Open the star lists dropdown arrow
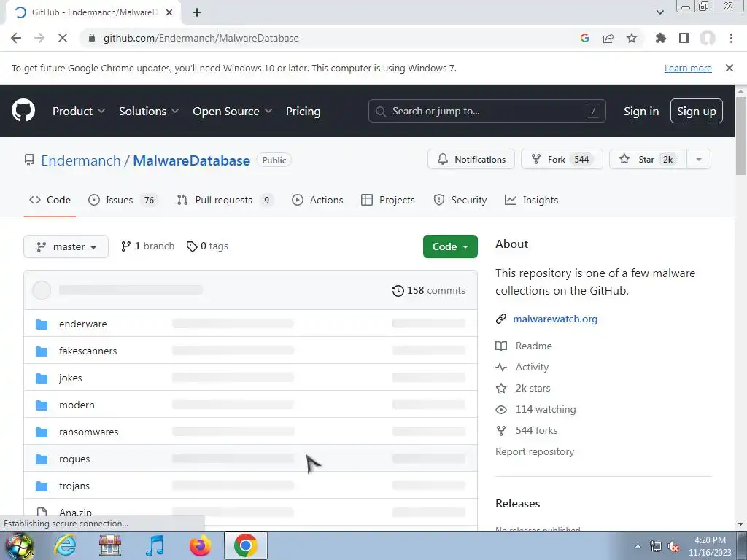The height and width of the screenshot is (560, 747). tap(699, 159)
